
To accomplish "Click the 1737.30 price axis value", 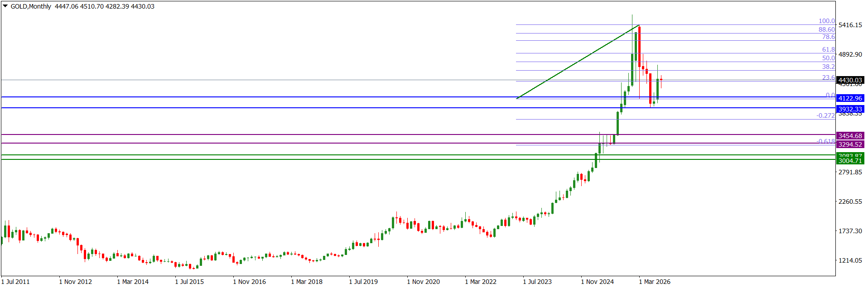I will (850, 231).
